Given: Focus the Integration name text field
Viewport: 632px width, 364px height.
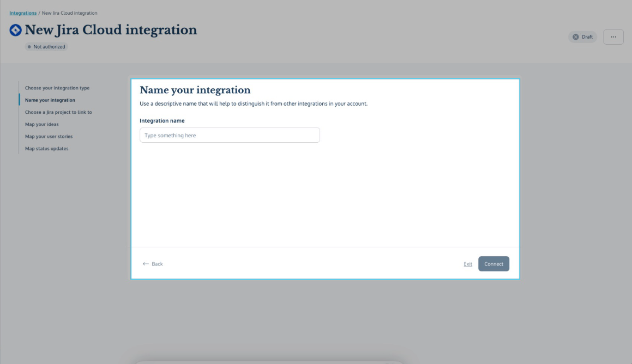Looking at the screenshot, I should tap(230, 135).
